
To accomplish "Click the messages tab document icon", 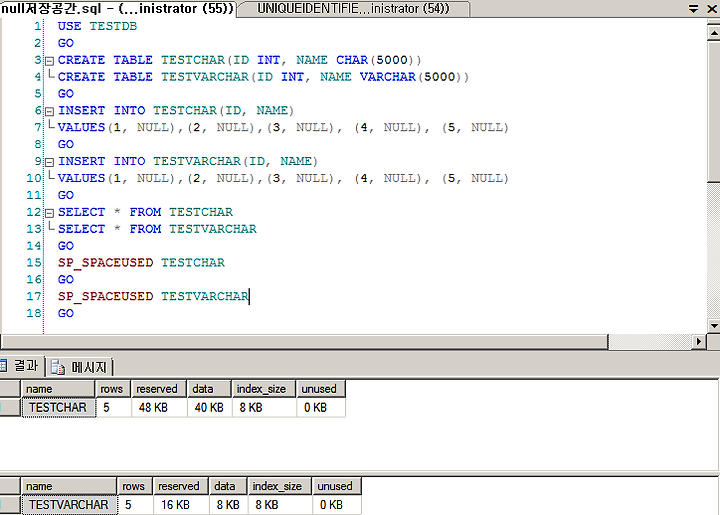I will click(58, 367).
